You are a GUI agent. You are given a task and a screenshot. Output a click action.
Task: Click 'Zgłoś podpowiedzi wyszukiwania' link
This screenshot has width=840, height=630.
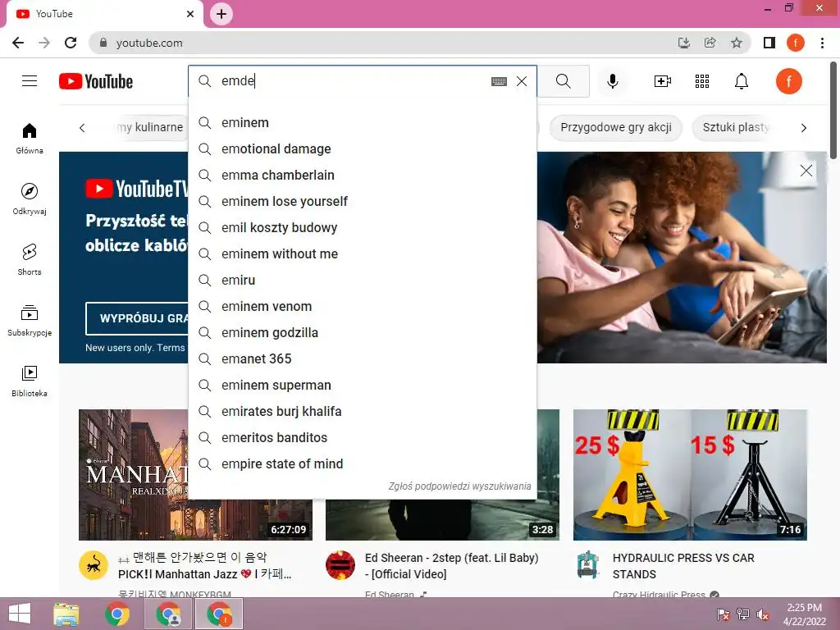(459, 486)
